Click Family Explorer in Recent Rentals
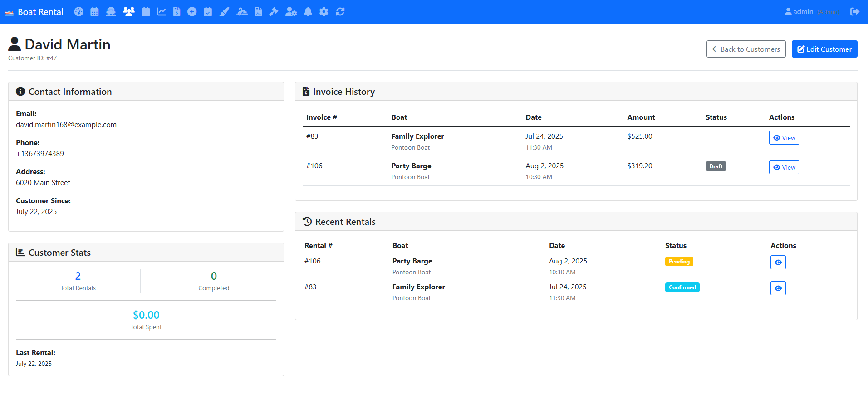This screenshot has width=868, height=409. [x=419, y=287]
